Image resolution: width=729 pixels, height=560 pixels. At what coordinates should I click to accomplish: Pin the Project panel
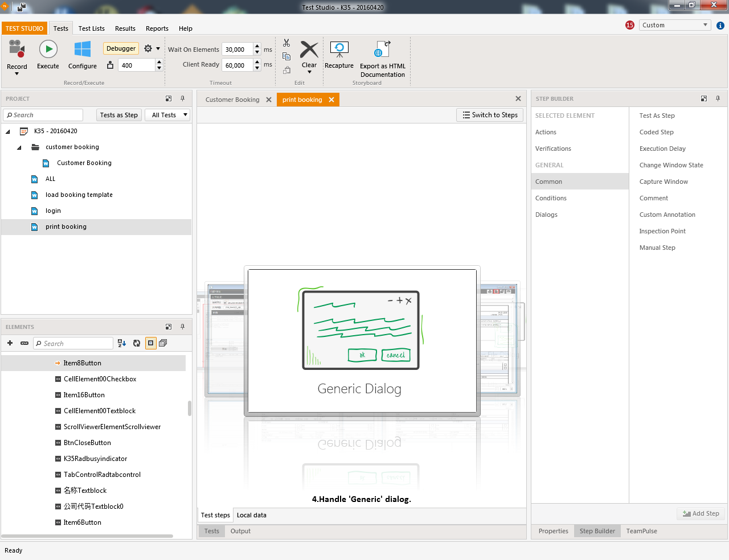tap(182, 98)
